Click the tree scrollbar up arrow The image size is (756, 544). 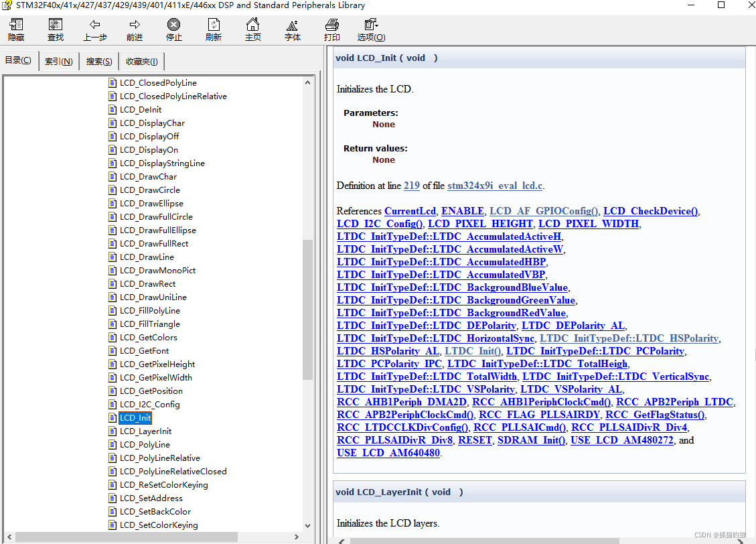click(307, 82)
